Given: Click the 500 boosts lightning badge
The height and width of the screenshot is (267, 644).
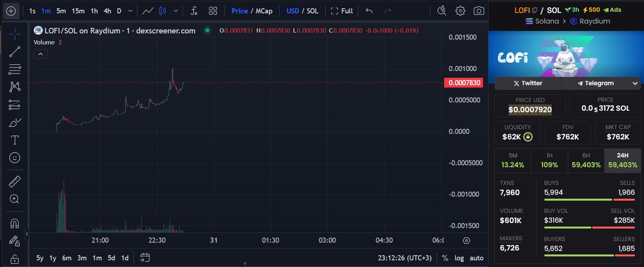Looking at the screenshot, I should pos(592,10).
